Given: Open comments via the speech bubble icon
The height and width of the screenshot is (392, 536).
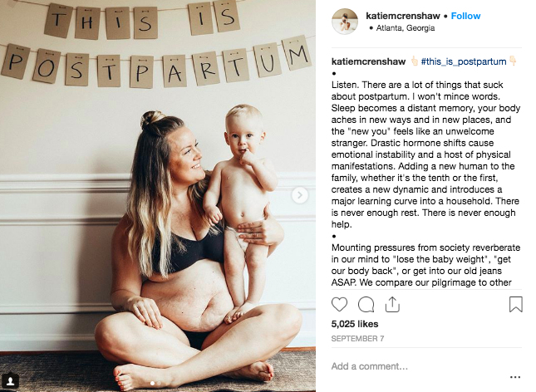Looking at the screenshot, I should [366, 304].
